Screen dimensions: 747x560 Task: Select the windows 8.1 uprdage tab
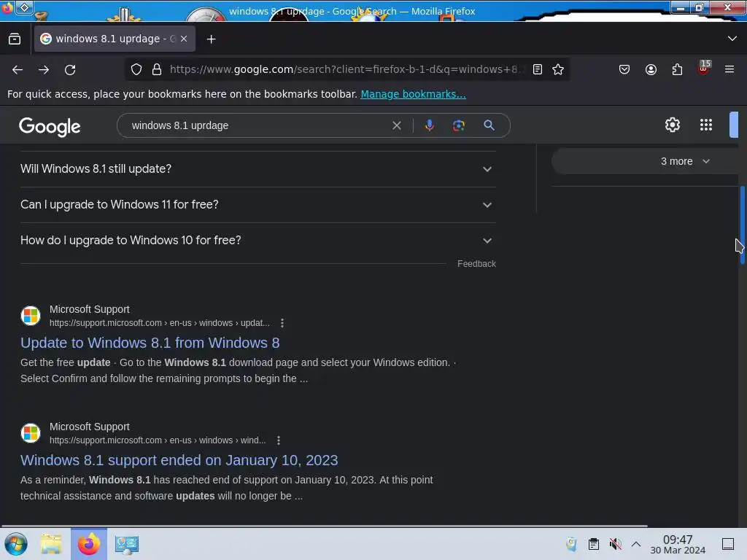(115, 39)
